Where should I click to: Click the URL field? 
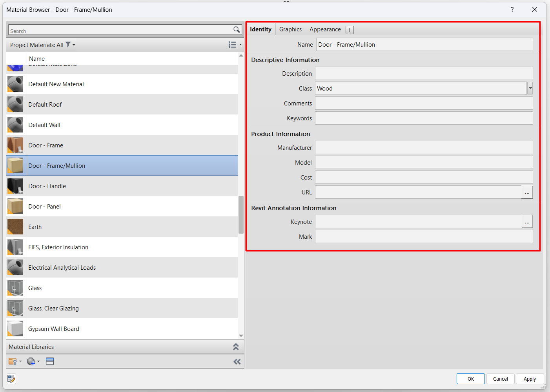click(418, 192)
